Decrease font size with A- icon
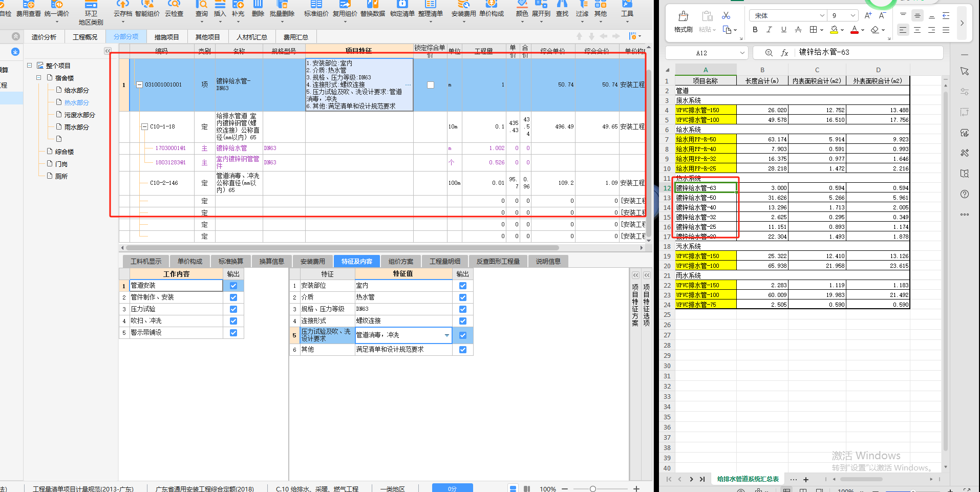Screen dimensions: 980x492 coord(882,16)
